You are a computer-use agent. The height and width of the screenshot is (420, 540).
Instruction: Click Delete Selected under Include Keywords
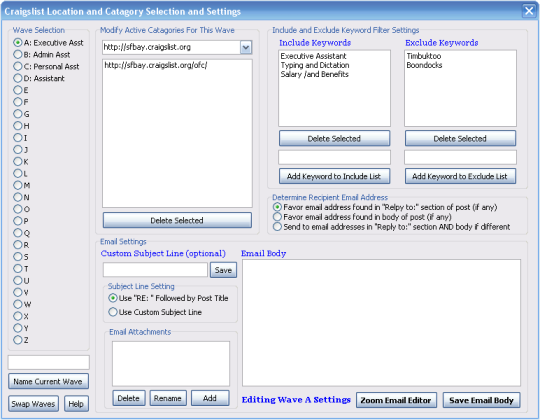pyautogui.click(x=334, y=138)
